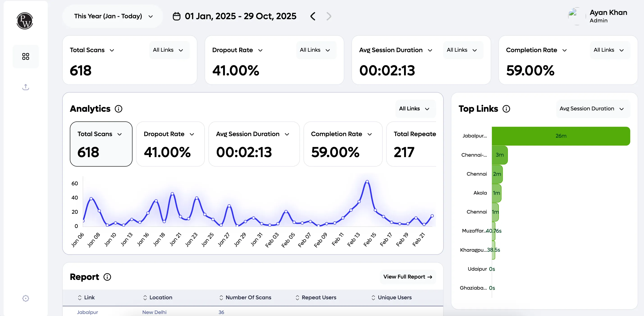
Task: Sort the table by Number Of Scans
Action: click(222, 297)
